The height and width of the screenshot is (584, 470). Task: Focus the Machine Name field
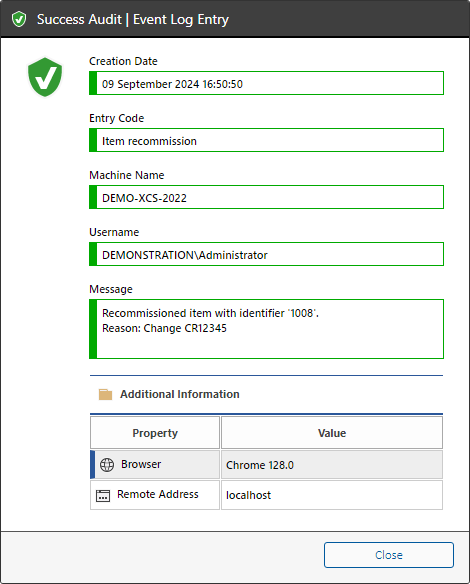click(x=266, y=197)
